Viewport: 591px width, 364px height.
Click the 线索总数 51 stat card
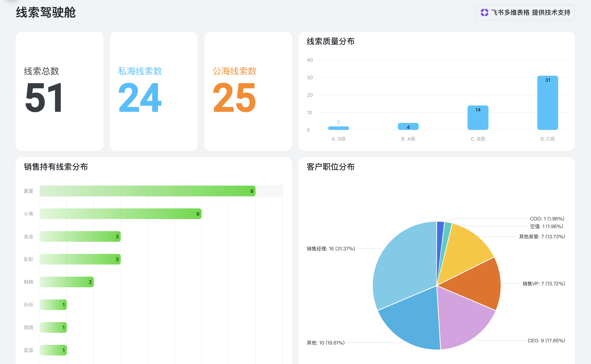click(60, 92)
